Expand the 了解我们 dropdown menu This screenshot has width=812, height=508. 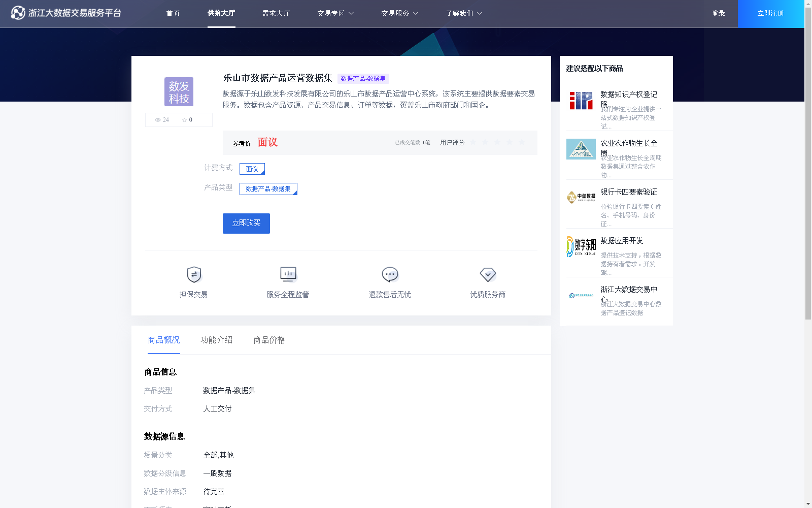click(464, 13)
